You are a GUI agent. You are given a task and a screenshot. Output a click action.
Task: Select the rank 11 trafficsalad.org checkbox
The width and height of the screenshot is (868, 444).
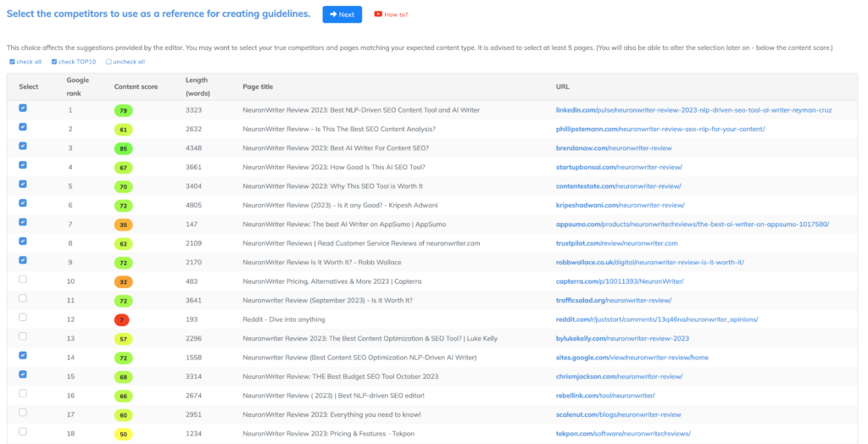pos(23,298)
